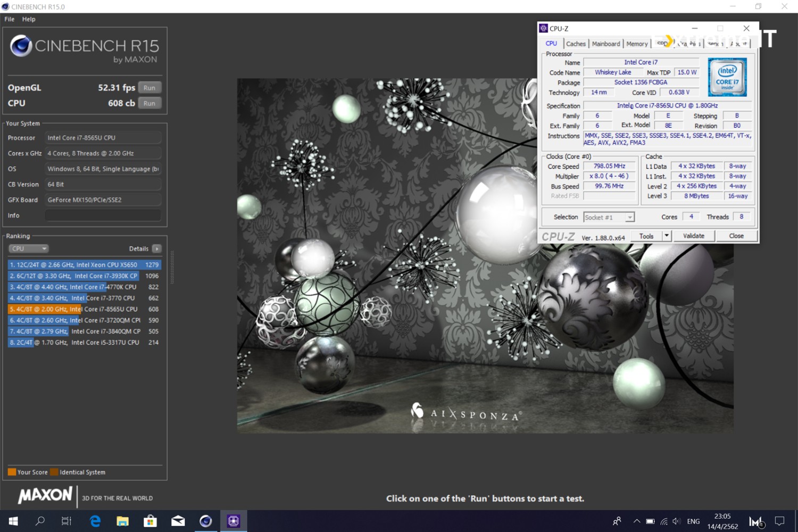Open the clock and date flyout
Viewport: 798px width, 532px height.
tap(722, 521)
